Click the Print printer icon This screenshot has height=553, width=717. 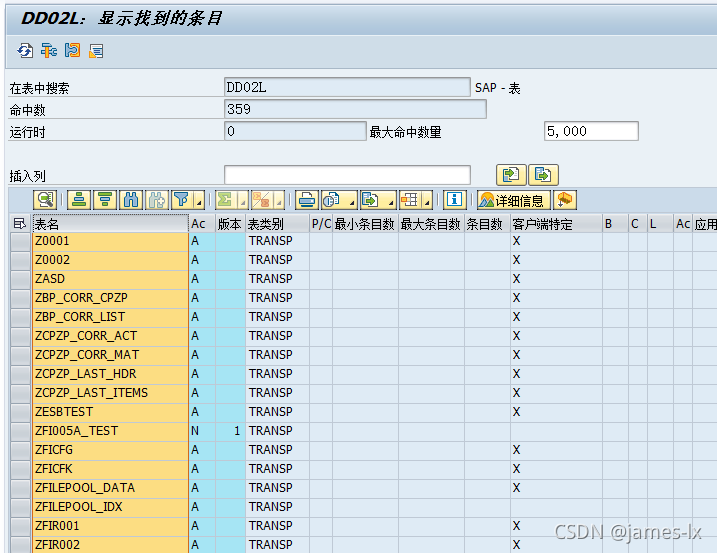[307, 200]
